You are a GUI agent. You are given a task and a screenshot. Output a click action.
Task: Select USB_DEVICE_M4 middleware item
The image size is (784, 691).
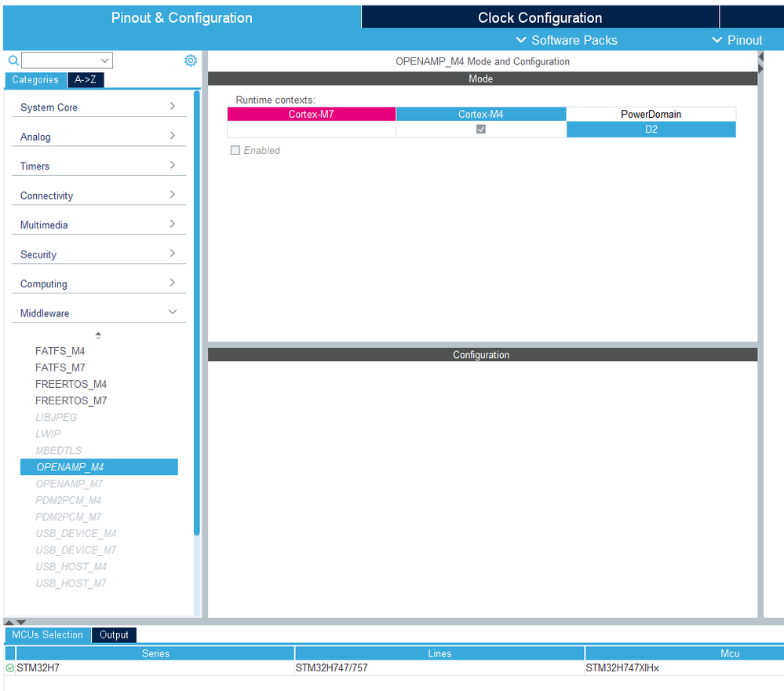76,533
